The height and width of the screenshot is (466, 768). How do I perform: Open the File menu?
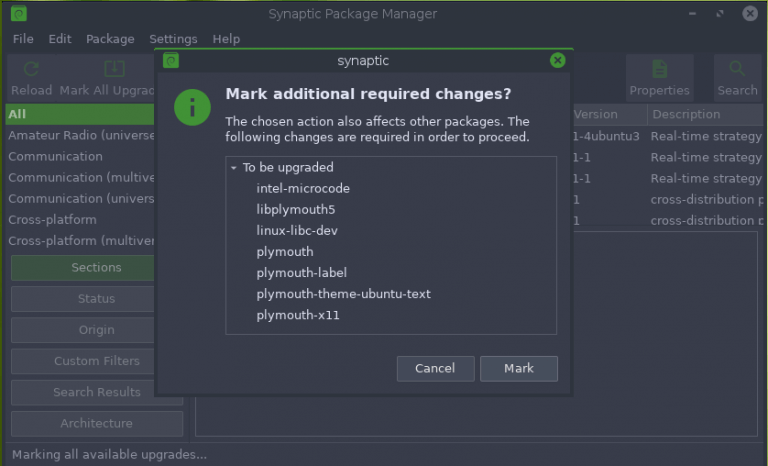(x=23, y=39)
